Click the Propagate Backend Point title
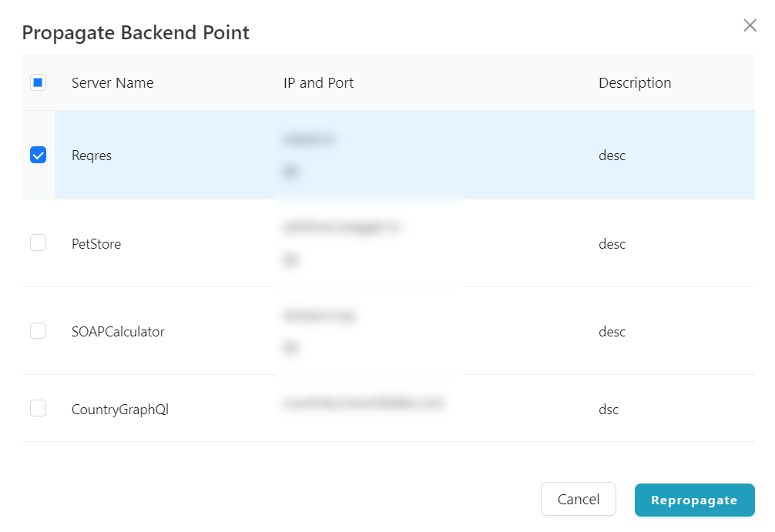Viewport: 775px width, 532px height. (x=136, y=32)
